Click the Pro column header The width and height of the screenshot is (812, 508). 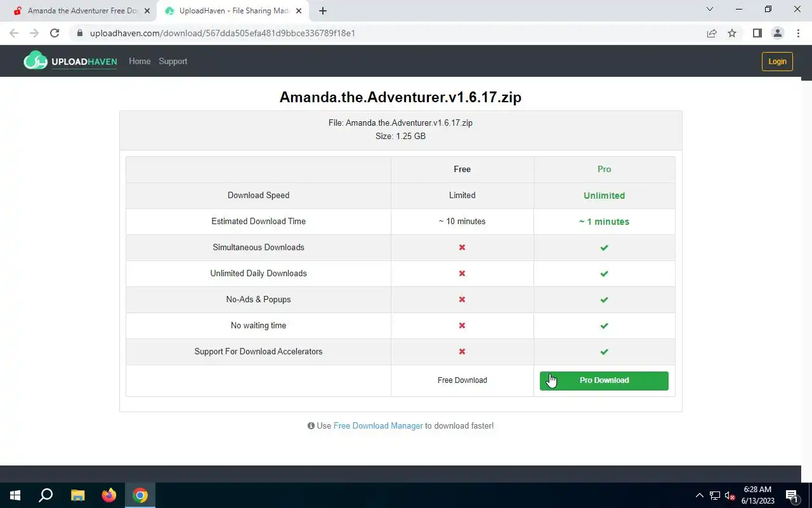pos(604,170)
